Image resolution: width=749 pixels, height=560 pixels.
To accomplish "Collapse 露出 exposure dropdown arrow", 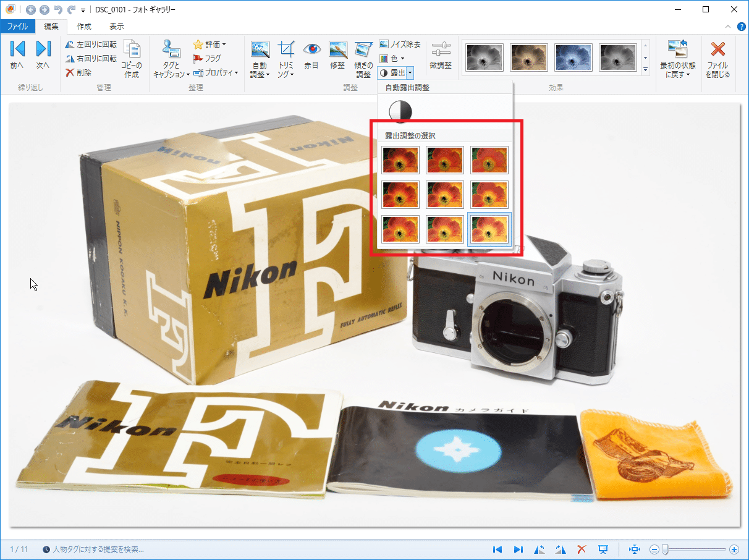I will point(410,73).
